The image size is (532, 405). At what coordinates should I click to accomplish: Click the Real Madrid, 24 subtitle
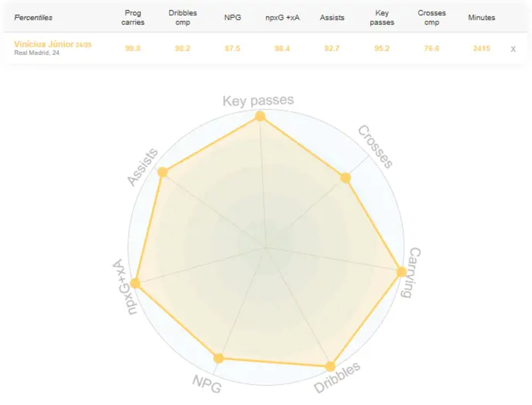point(37,53)
